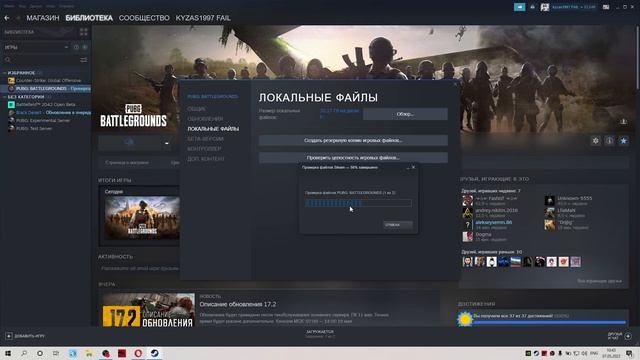This screenshot has width=640, height=360.
Task: Click the ready-to-play filter icon
Action: pos(85,47)
